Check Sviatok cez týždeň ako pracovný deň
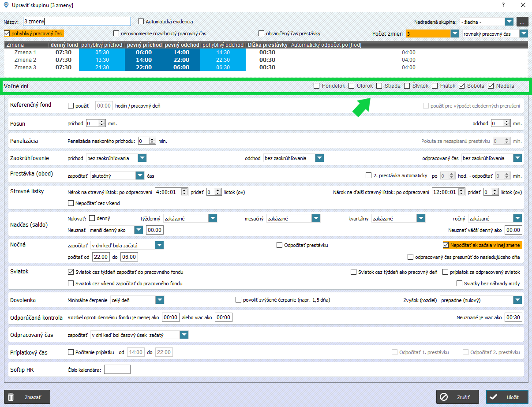The width and height of the screenshot is (532, 407). click(x=353, y=272)
